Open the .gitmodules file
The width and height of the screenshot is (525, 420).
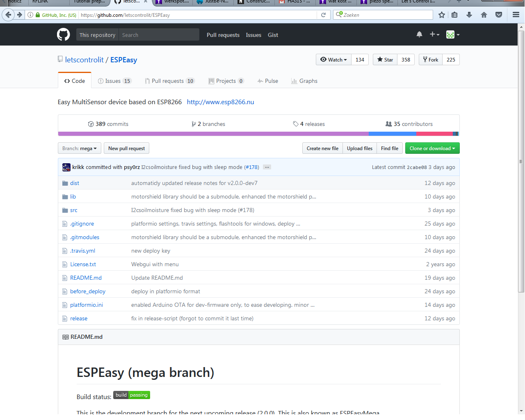84,237
